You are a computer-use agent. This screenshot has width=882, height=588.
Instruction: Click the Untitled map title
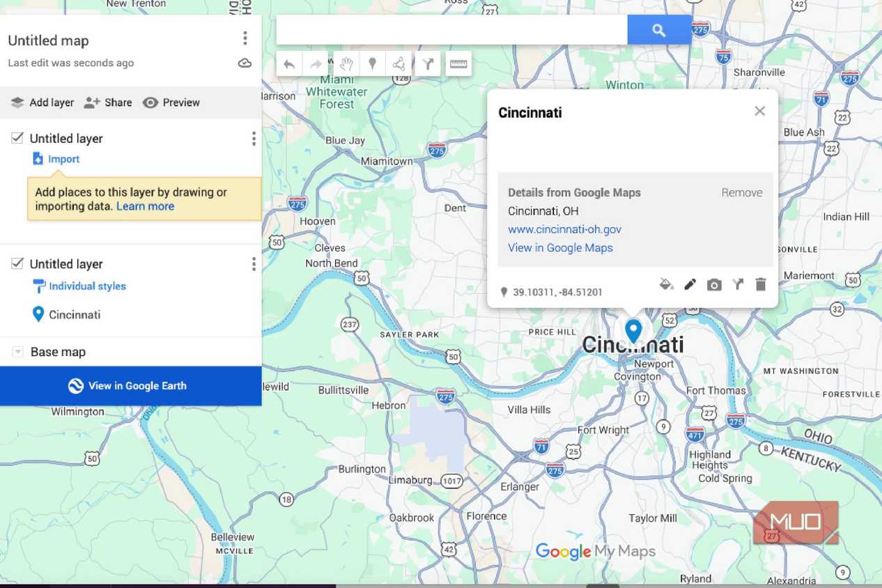pyautogui.click(x=49, y=40)
